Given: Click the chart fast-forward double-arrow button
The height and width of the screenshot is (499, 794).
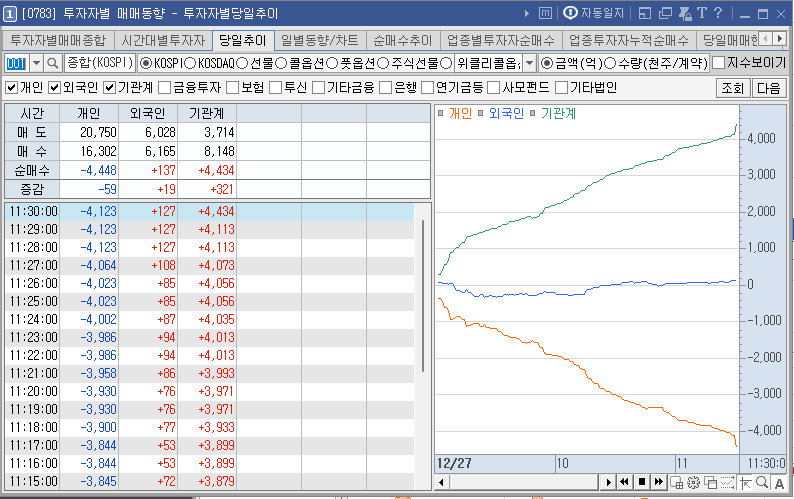Looking at the screenshot, I should [658, 482].
